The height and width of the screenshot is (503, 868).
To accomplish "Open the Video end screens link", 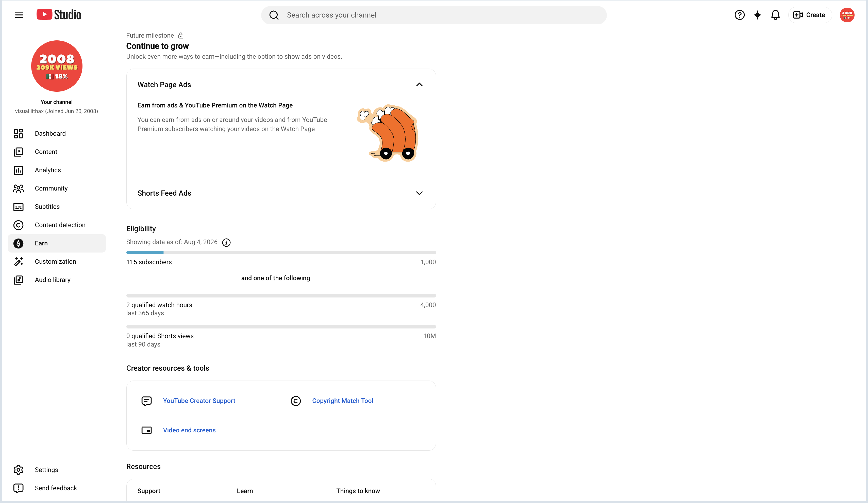I will click(x=189, y=430).
